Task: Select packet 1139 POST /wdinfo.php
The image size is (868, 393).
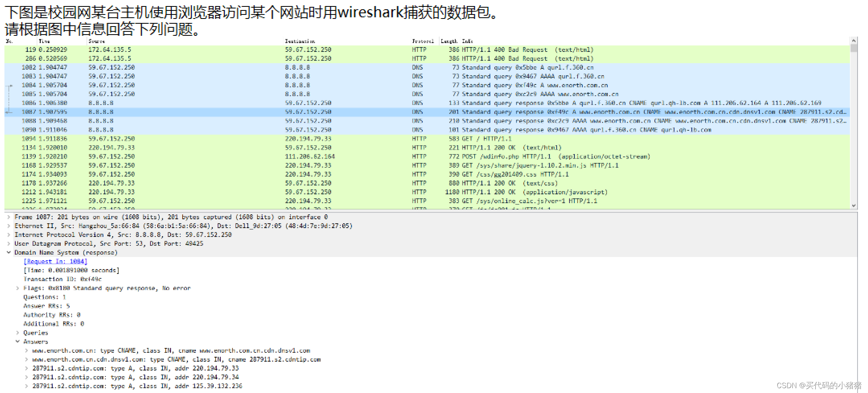Action: coord(427,156)
